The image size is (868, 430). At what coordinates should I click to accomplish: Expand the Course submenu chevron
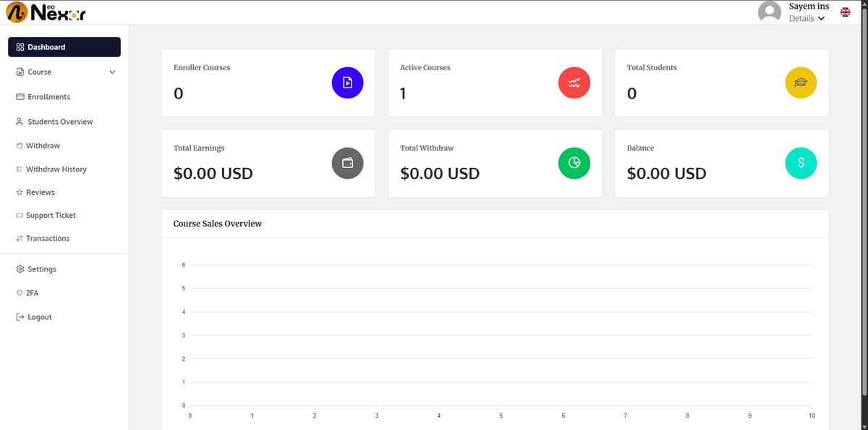tap(112, 72)
